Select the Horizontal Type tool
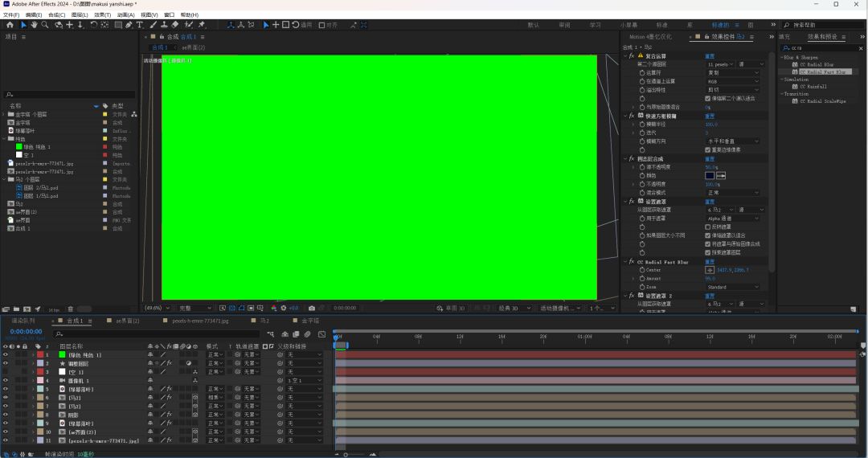868x458 pixels. click(x=140, y=25)
